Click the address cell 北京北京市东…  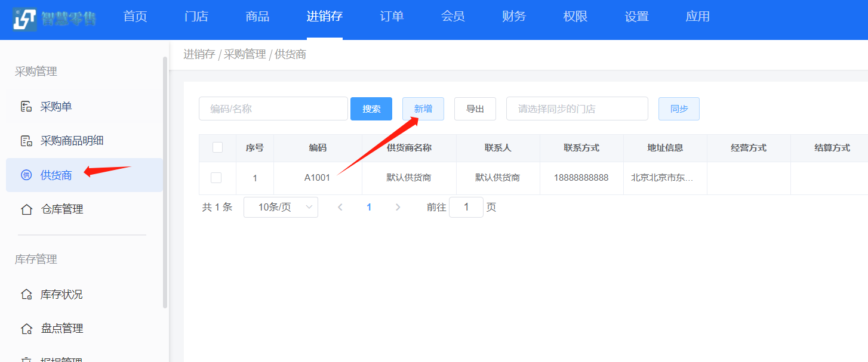point(665,178)
